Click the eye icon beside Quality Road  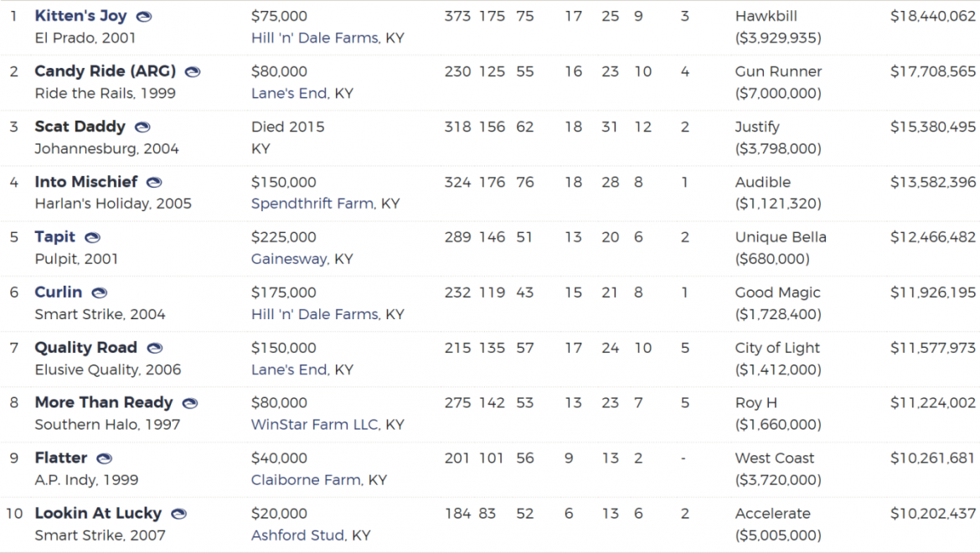tap(154, 348)
